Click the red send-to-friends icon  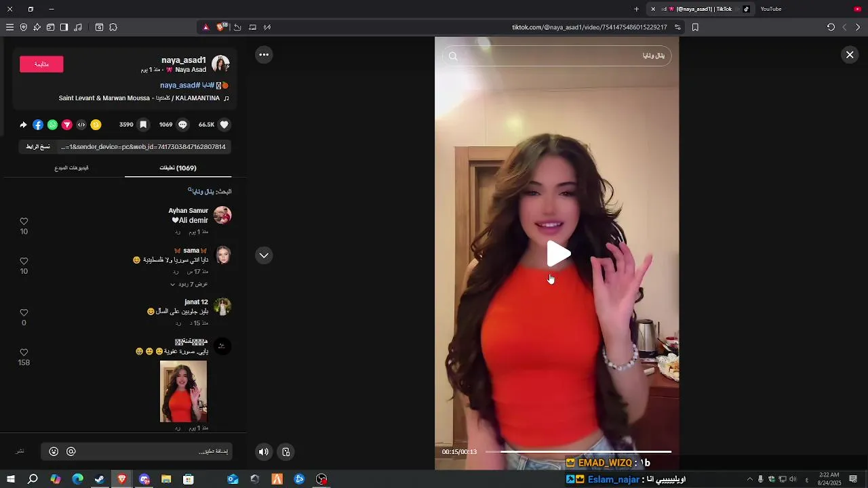pyautogui.click(x=66, y=125)
